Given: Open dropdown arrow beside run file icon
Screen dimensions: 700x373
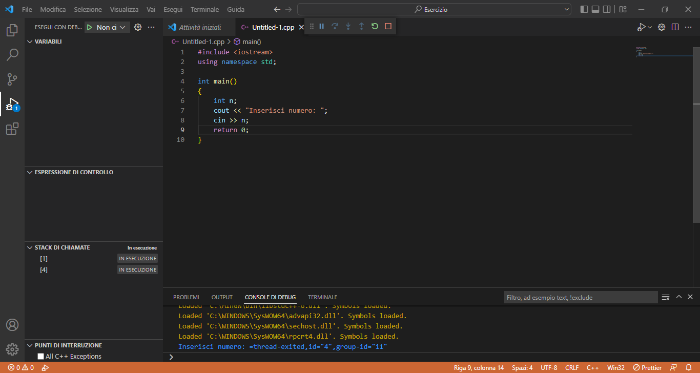Looking at the screenshot, I should (650, 27).
